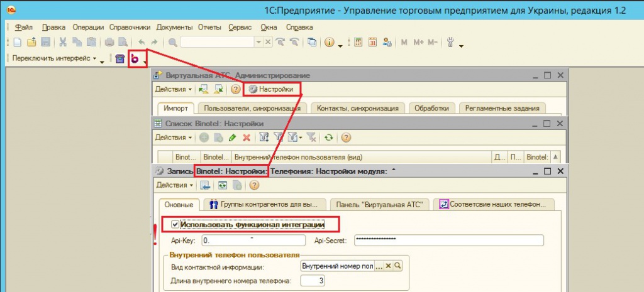Open Действия in Виртуальная АТС window
Viewport: 644px width, 292px height.
point(173,89)
